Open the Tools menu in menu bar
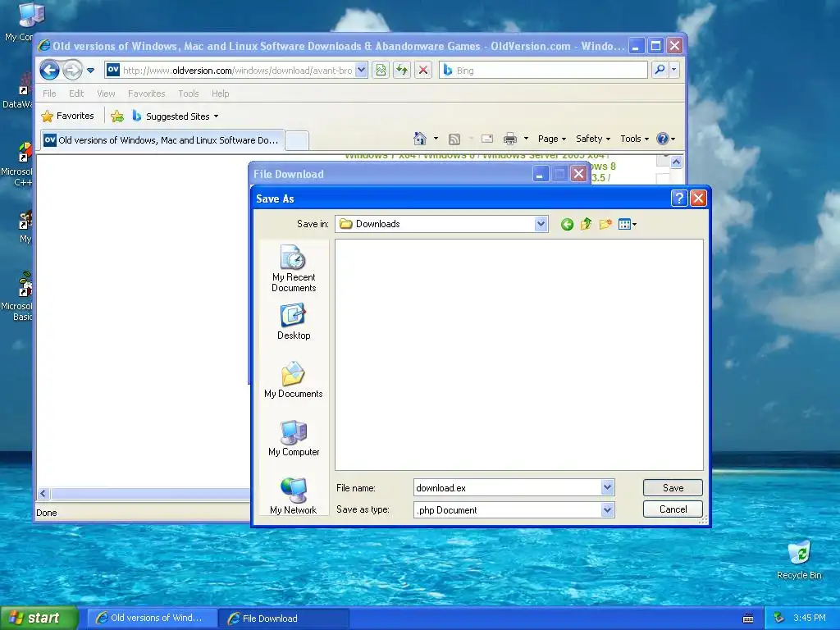This screenshot has height=630, width=840. 189,94
